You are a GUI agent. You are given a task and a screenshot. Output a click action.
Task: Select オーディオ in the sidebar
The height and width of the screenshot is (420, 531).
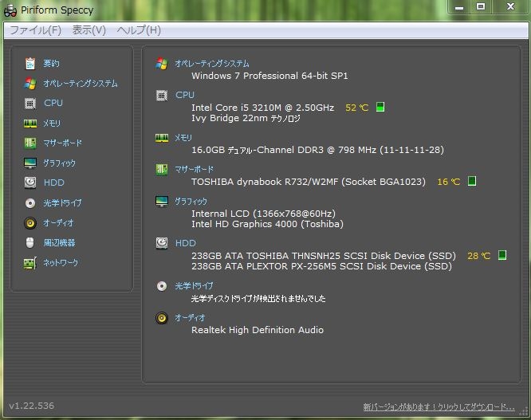[x=58, y=222]
